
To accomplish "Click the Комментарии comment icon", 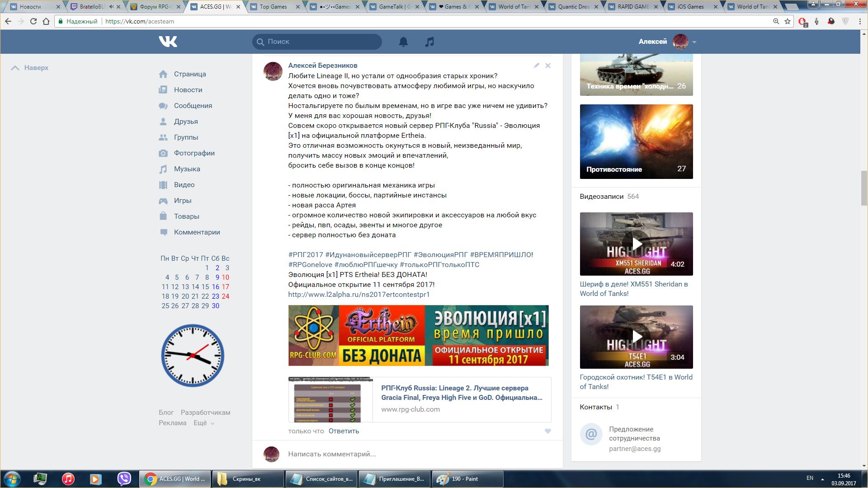I will (163, 232).
